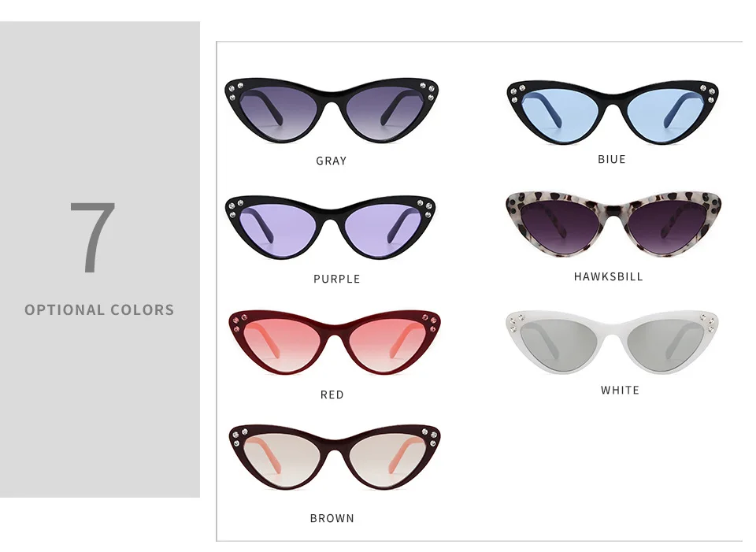Select the red gradient sunglasses image

coord(335,343)
